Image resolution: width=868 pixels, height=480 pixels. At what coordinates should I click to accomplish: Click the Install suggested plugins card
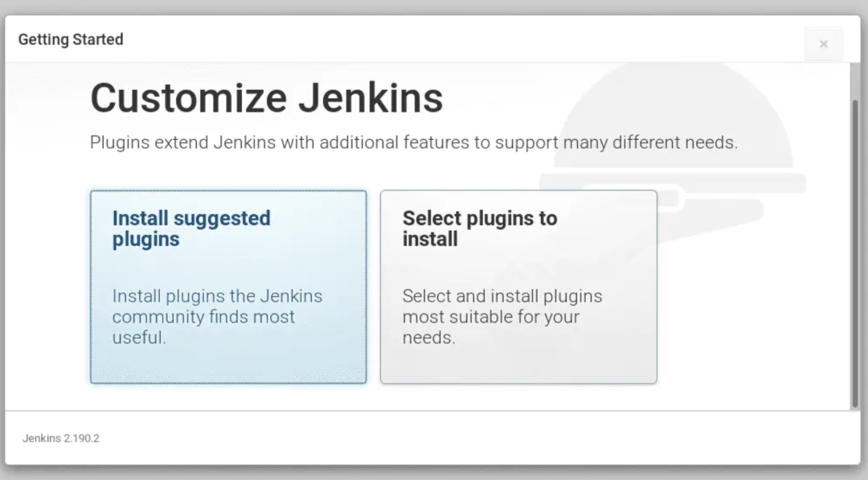(228, 287)
